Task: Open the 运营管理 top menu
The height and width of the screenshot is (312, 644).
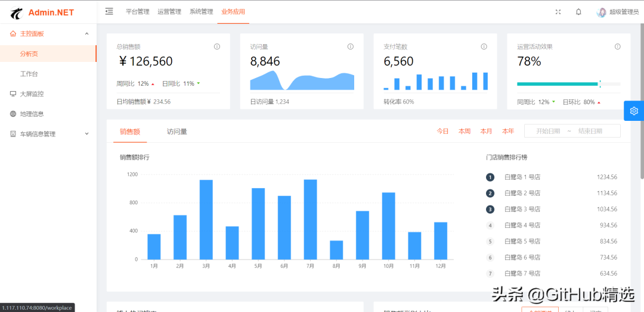Action: 169,12
